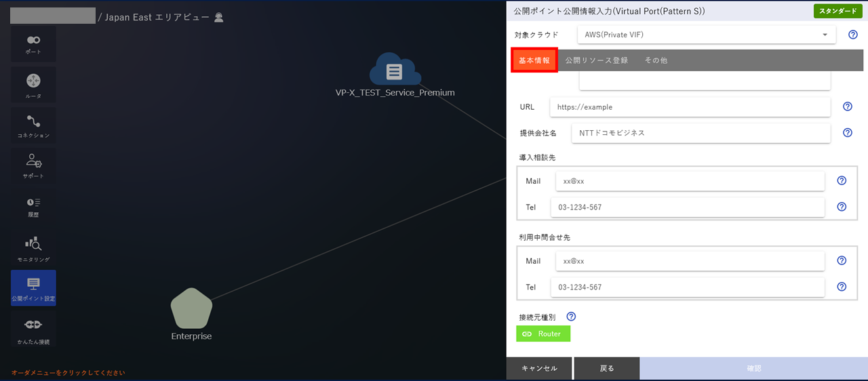The width and height of the screenshot is (868, 381).
Task: Switch to the 基本情報 tab
Action: tap(534, 60)
